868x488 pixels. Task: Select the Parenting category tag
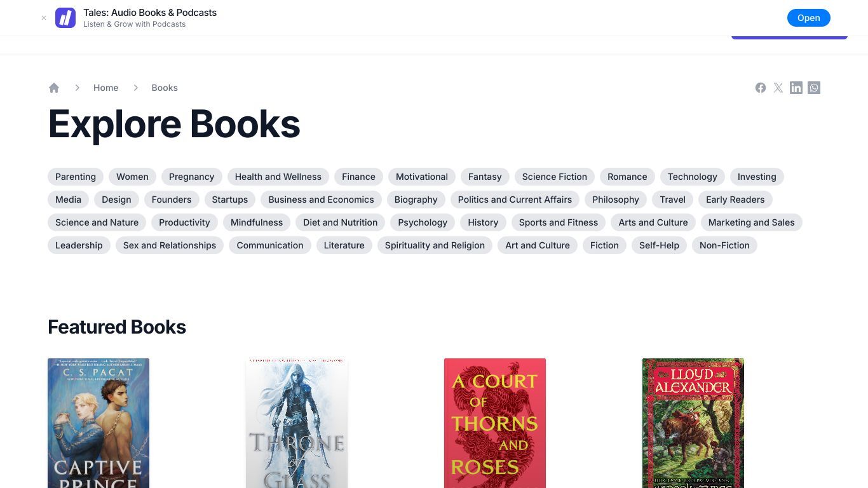76,177
